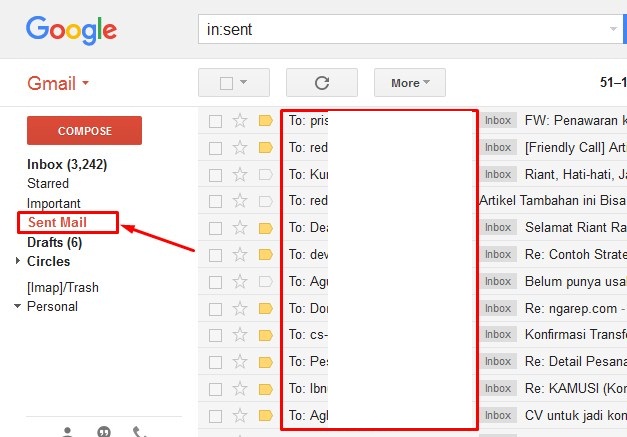Star the '[Friendly Call]' email
This screenshot has width=627, height=437.
pos(240,148)
